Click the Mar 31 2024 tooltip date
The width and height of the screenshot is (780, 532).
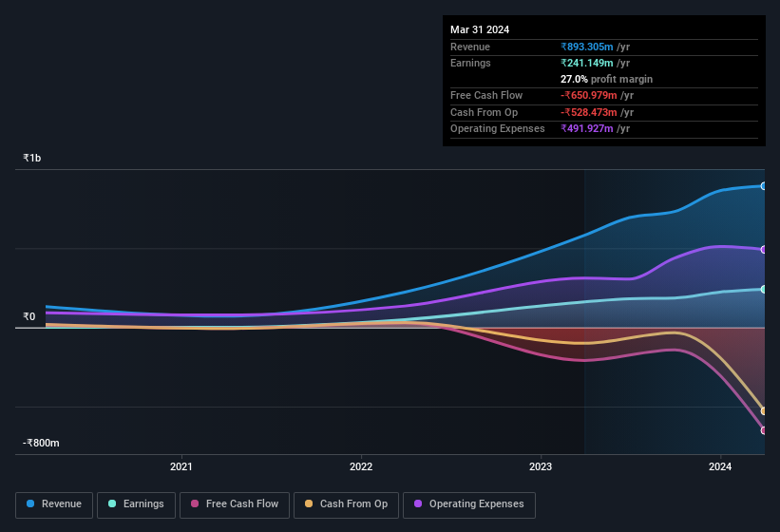(480, 29)
